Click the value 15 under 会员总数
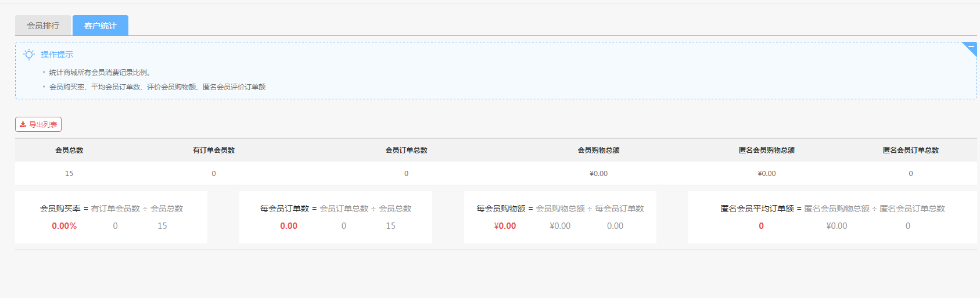 [69, 174]
